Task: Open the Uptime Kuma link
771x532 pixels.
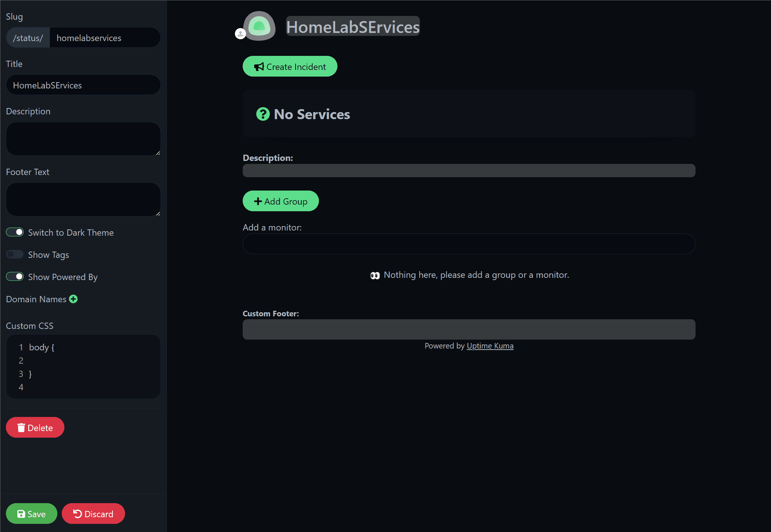Action: [x=490, y=346]
